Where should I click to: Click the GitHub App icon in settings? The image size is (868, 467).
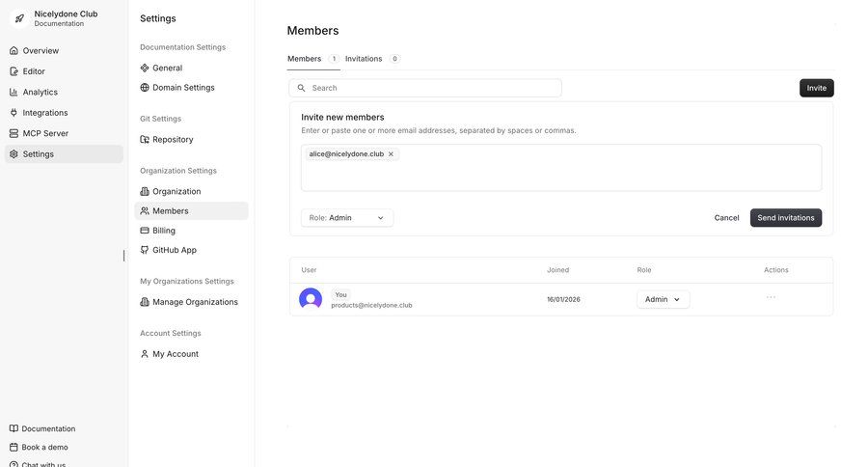coord(145,250)
